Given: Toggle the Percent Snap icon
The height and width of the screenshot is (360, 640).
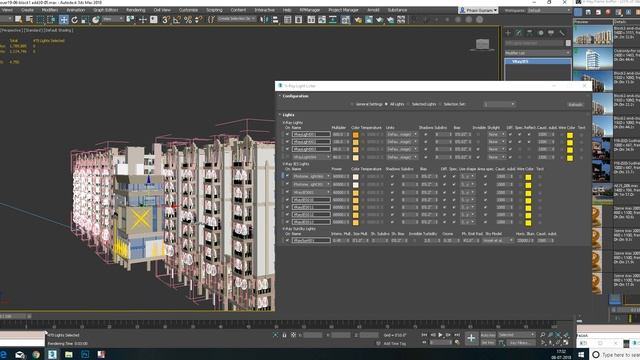Looking at the screenshot, I should coord(188,19).
